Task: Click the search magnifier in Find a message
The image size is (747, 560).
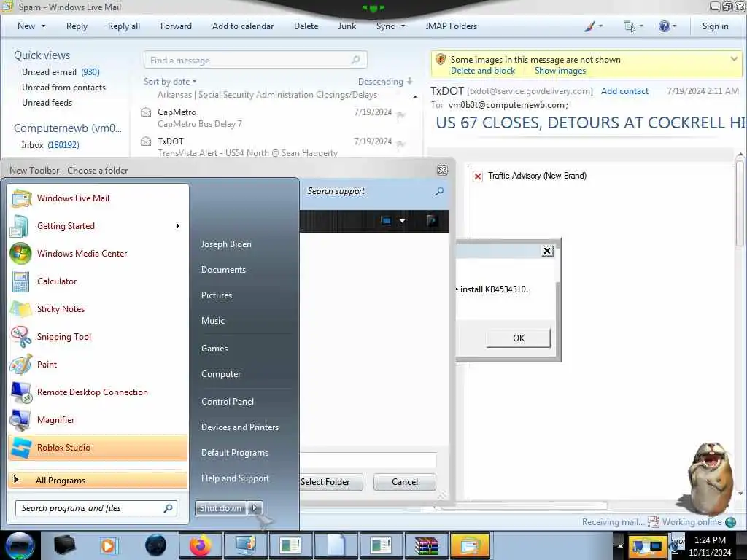Action: point(355,60)
